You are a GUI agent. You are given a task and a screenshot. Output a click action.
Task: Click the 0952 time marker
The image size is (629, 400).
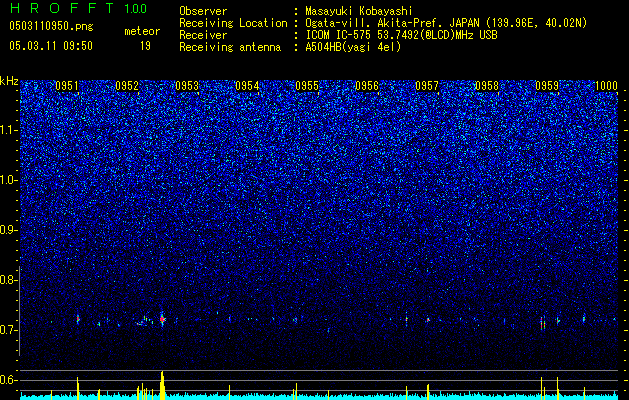[127, 86]
